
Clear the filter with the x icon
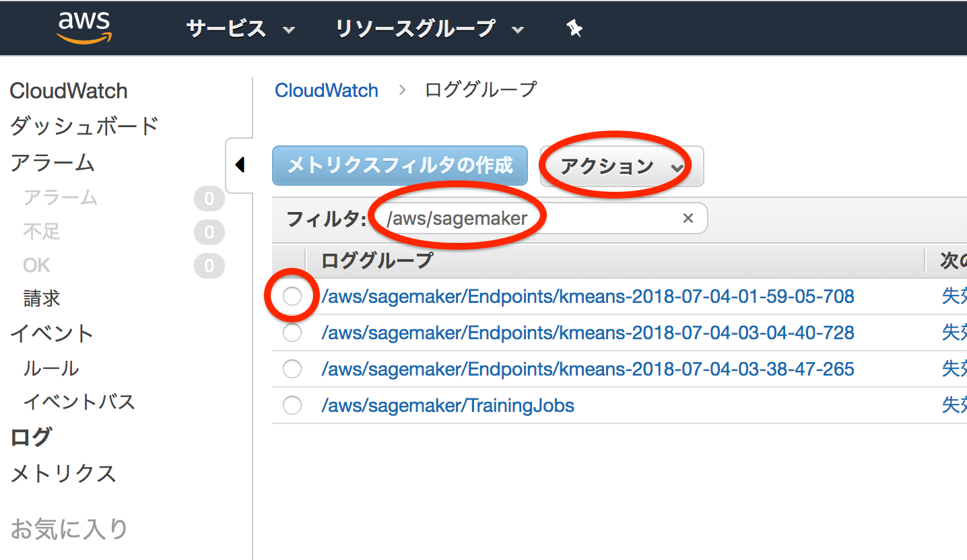(x=688, y=218)
